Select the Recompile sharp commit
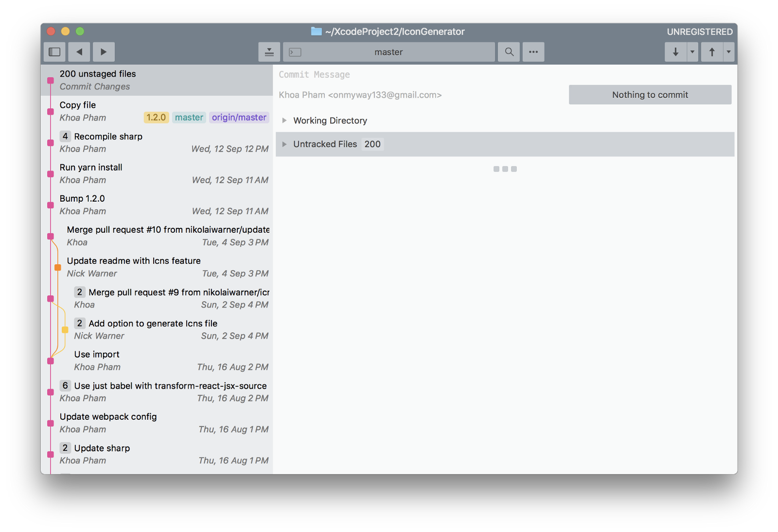 tap(157, 142)
